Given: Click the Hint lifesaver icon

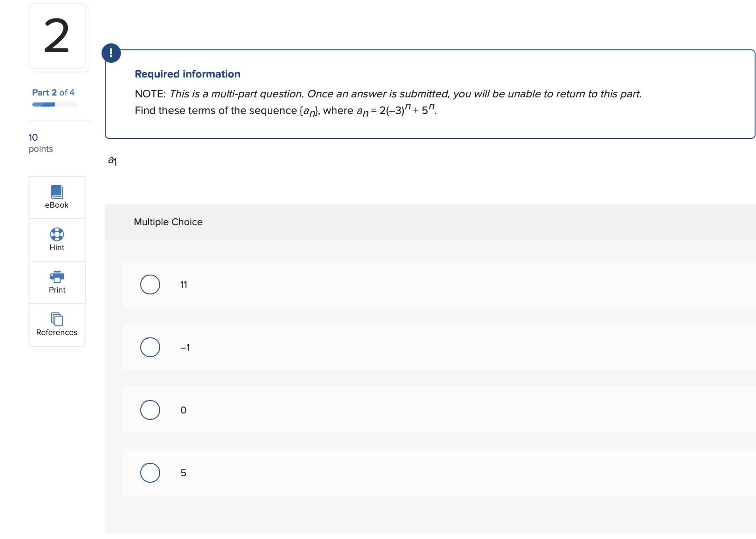Looking at the screenshot, I should coord(56,240).
